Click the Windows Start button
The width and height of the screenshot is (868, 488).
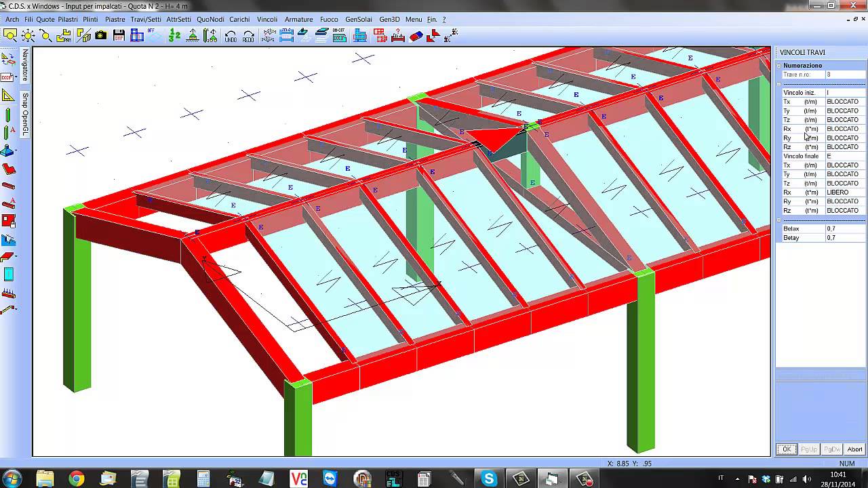13,479
